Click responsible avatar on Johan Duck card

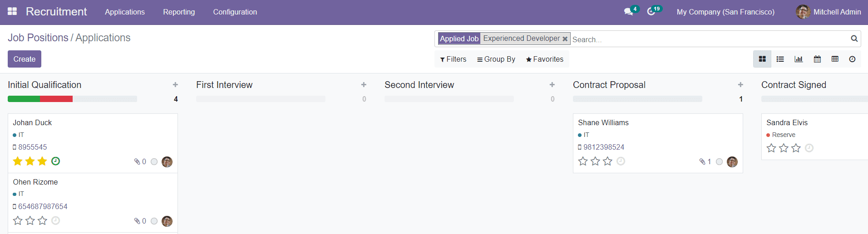[167, 162]
